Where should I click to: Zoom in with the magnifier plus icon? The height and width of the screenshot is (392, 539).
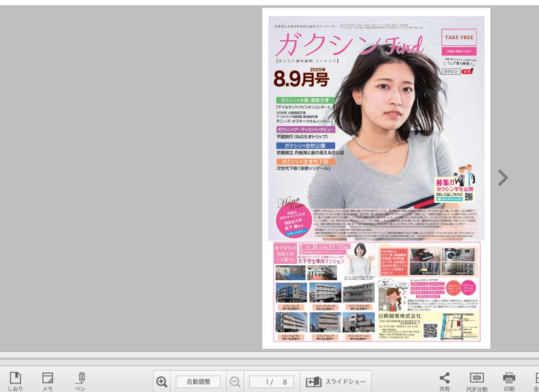click(161, 382)
